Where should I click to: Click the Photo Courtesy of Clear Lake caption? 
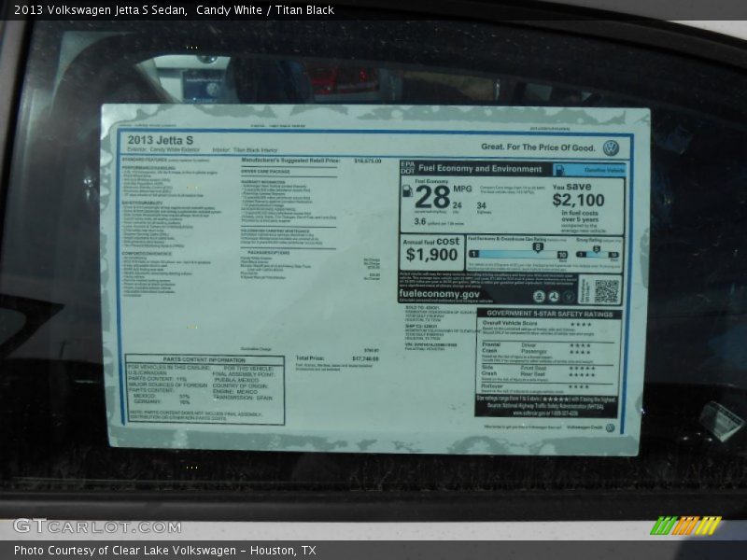pos(165,551)
